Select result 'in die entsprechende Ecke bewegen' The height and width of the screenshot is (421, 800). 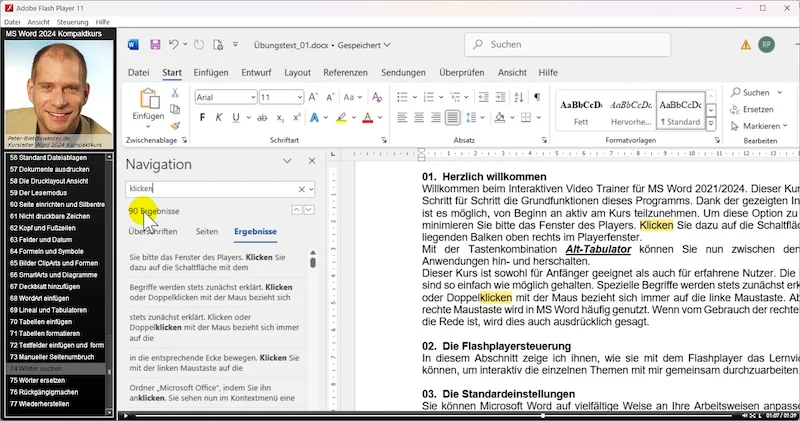point(216,363)
